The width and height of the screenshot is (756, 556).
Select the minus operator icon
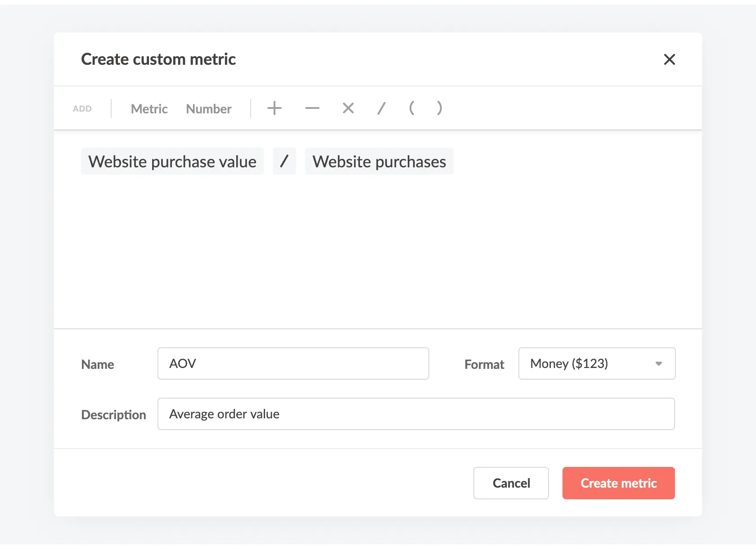click(x=312, y=108)
